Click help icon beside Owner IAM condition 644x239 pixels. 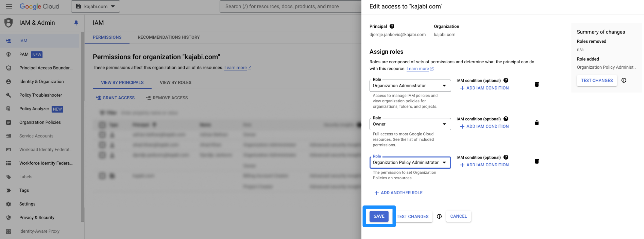click(x=506, y=119)
